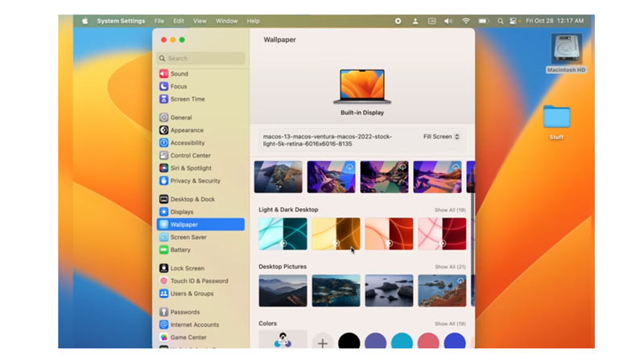This screenshot has height=362, width=644.
Task: Click the date and time in menu bar
Action: [x=555, y=21]
